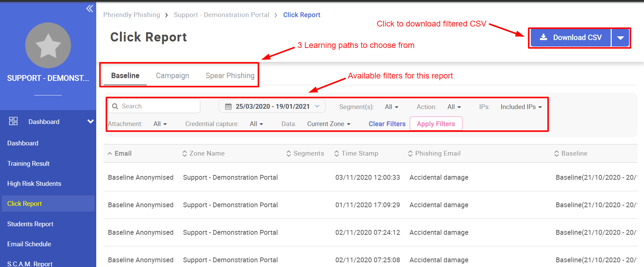Image resolution: width=644 pixels, height=267 pixels.
Task: Open the Action All dropdown
Action: [454, 107]
